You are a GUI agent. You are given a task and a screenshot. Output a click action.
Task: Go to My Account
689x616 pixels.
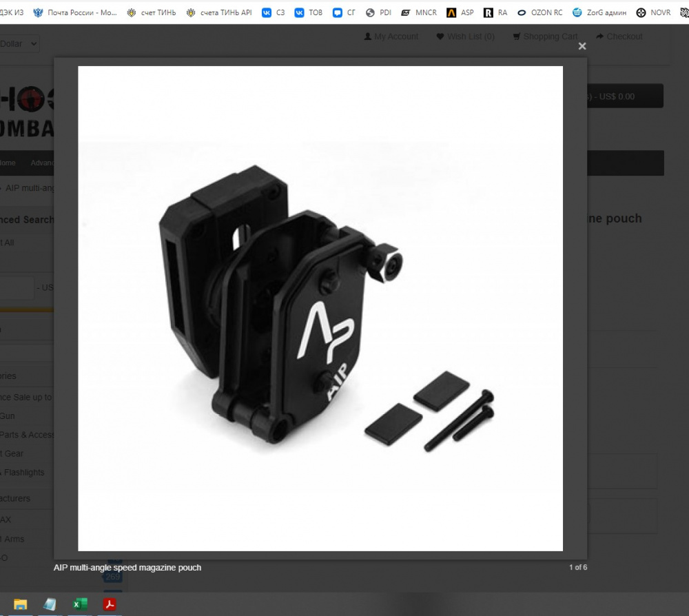coord(391,37)
